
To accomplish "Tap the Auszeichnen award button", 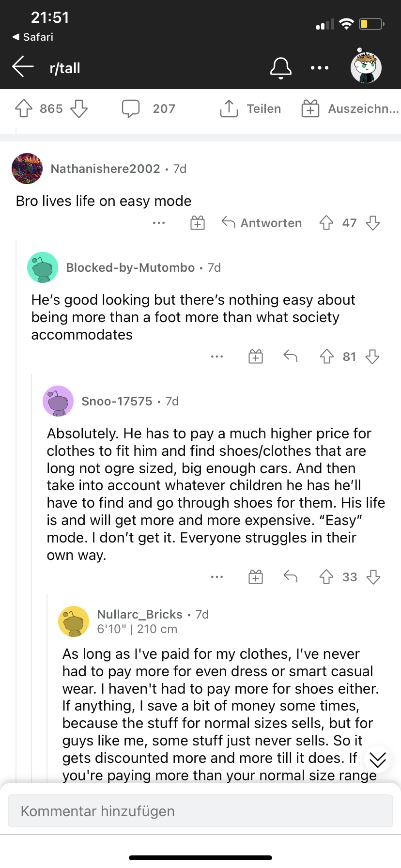I will click(x=350, y=108).
